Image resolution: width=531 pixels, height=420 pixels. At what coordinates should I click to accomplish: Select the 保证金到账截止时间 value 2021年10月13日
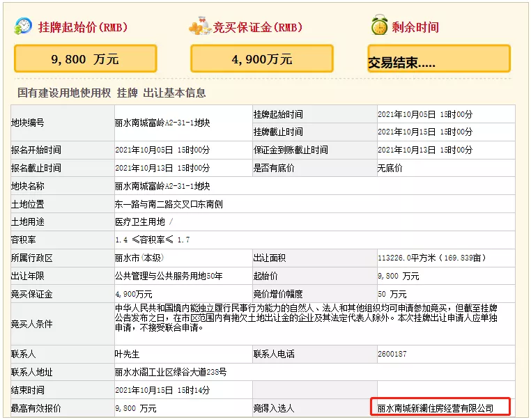pyautogui.click(x=407, y=150)
